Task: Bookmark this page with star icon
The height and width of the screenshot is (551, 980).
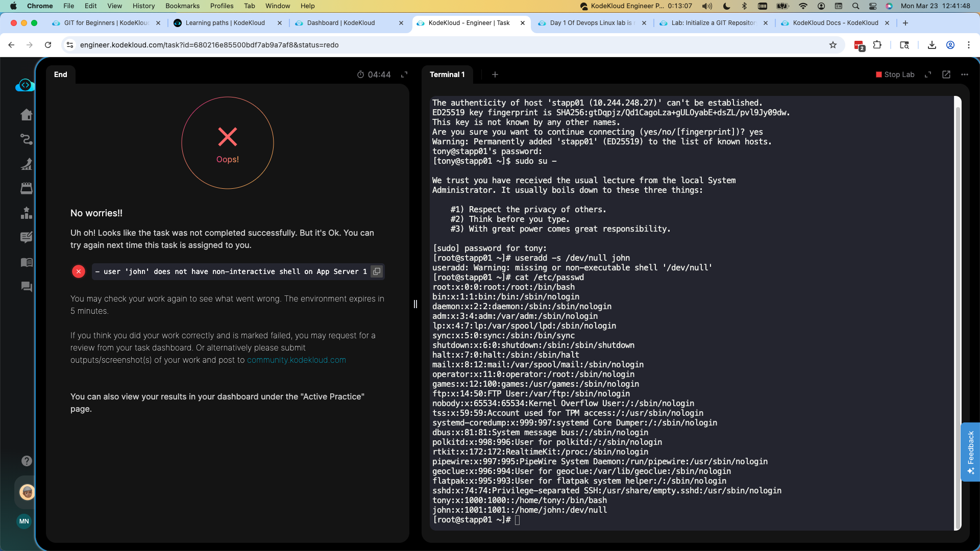Action: click(x=833, y=45)
